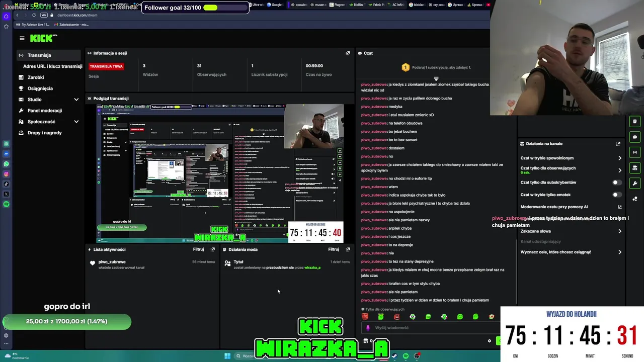Click the chat bubble icon in the right toolbar

pos(635,137)
